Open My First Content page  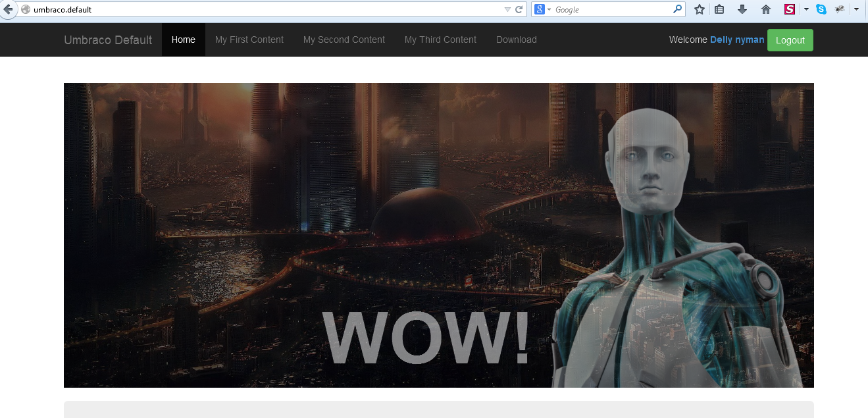[249, 39]
